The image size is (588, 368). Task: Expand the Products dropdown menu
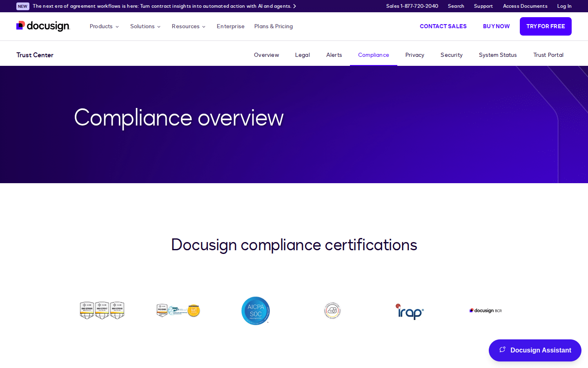click(x=104, y=26)
